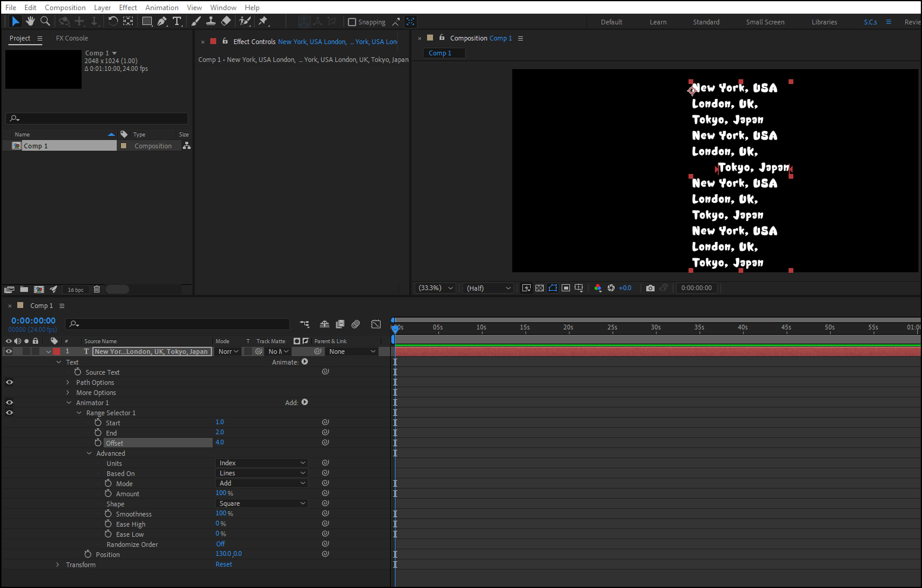Activate the Zoom tool

click(x=45, y=21)
